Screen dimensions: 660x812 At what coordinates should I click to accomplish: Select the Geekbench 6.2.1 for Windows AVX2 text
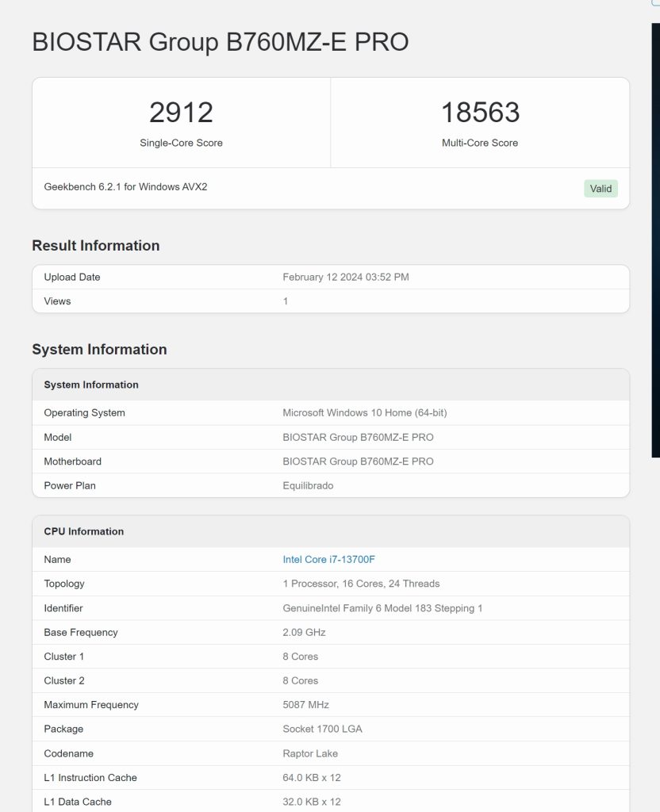(x=125, y=187)
